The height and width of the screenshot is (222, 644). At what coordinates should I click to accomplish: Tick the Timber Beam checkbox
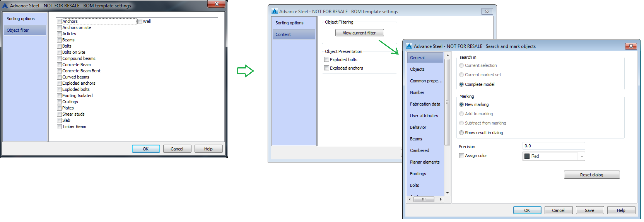click(x=59, y=127)
